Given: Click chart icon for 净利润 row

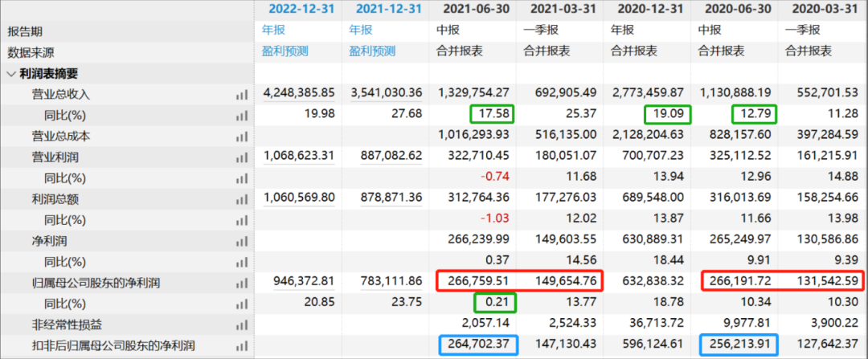Looking at the screenshot, I should coord(241,241).
